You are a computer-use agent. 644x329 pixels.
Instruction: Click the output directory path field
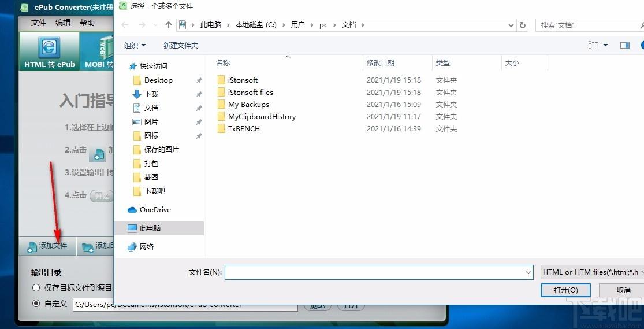(x=185, y=305)
